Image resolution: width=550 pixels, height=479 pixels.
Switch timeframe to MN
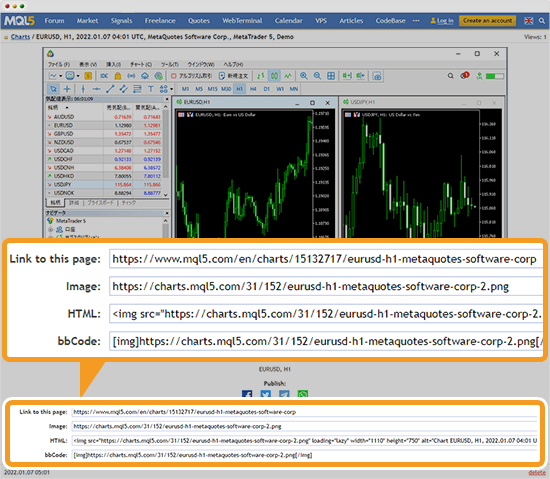[294, 89]
